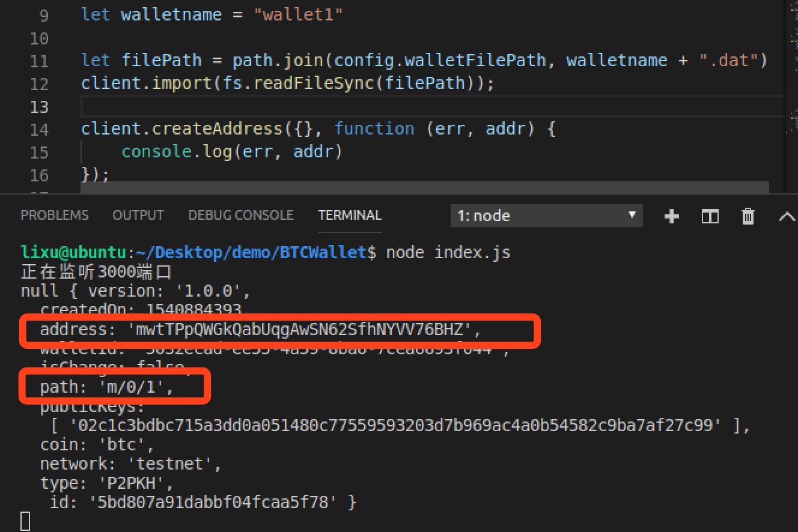This screenshot has height=532, width=798.
Task: Focus the terminal cursor at the bottom
Action: [25, 521]
